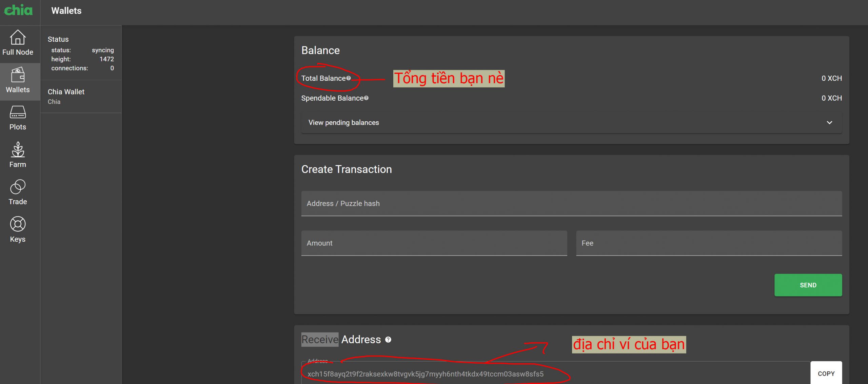Open the Keys lifebuoy icon

[18, 224]
